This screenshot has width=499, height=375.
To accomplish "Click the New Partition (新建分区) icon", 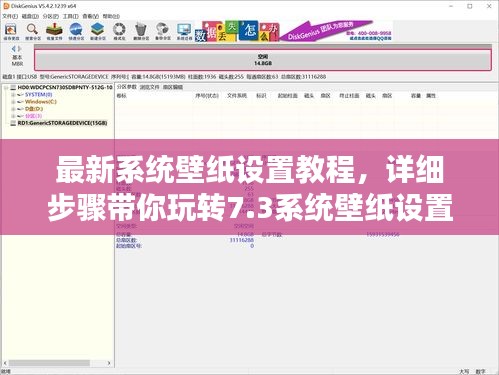I will point(98,32).
